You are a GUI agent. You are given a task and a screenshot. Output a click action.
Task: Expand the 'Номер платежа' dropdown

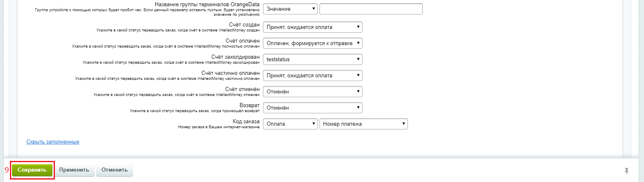point(363,124)
